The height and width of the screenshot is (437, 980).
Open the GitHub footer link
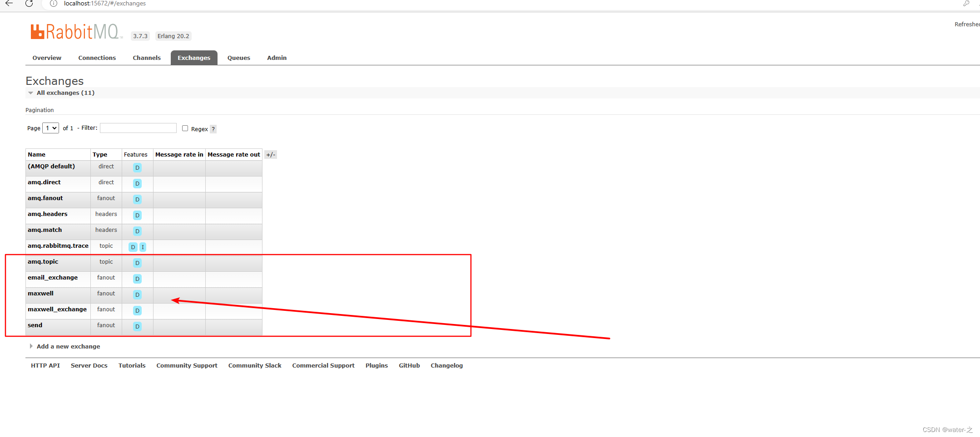[410, 366]
